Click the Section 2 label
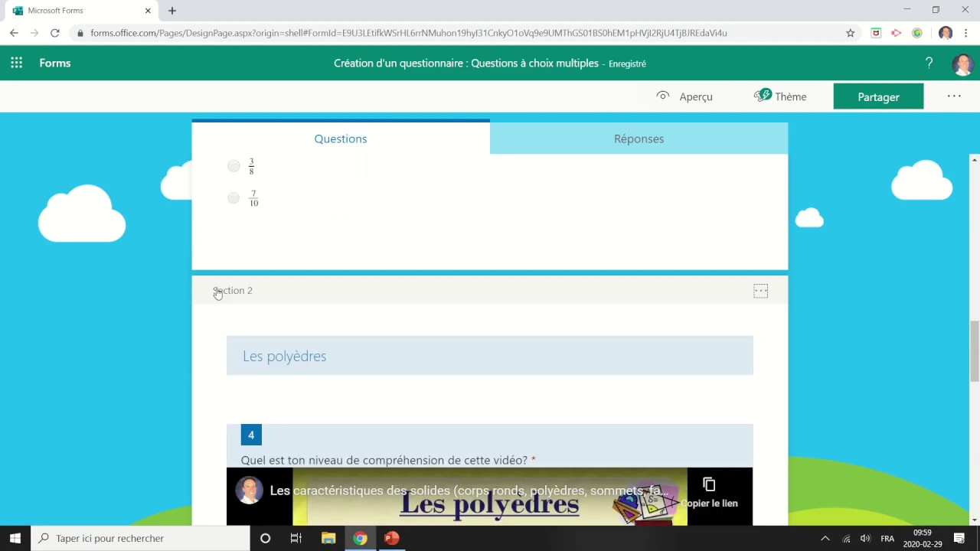This screenshot has height=551, width=980. point(233,290)
